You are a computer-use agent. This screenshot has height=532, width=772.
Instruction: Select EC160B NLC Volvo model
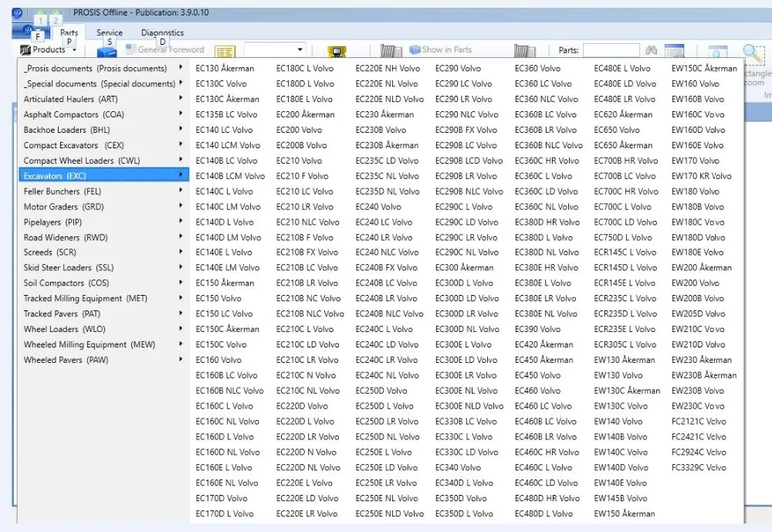229,391
